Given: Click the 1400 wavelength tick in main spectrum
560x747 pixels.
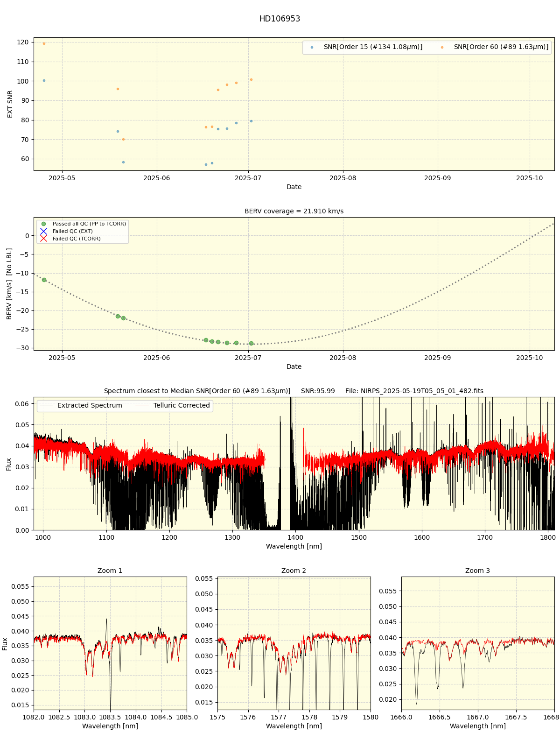Looking at the screenshot, I should point(295,537).
